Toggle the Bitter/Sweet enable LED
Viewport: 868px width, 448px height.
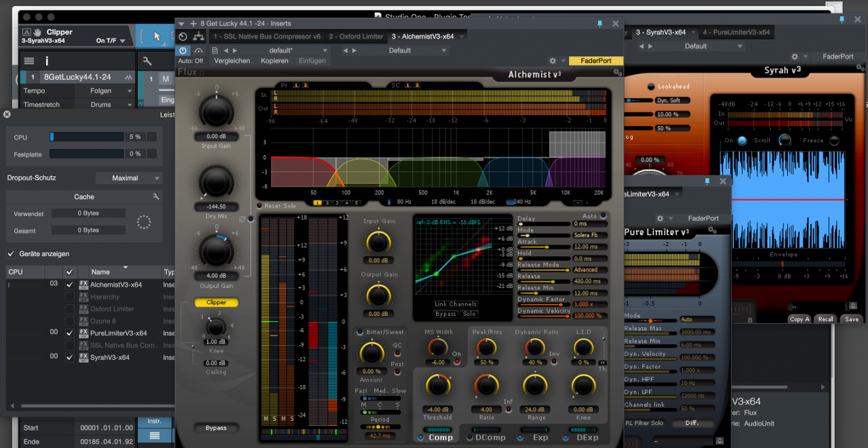point(360,331)
